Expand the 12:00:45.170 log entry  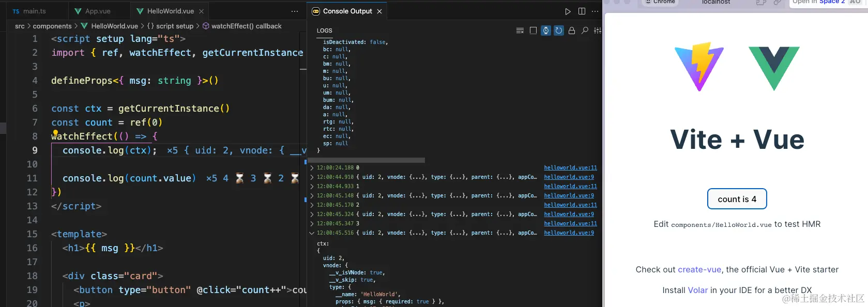point(312,205)
